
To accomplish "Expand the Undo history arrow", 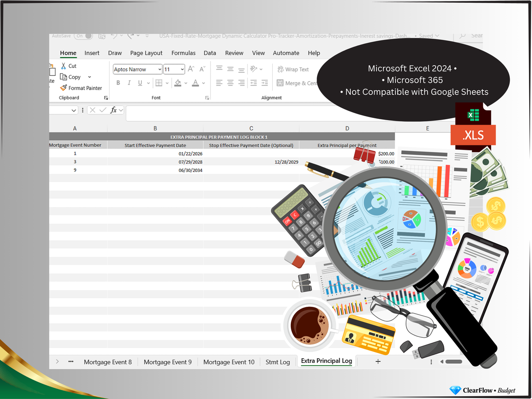I will click(x=121, y=35).
